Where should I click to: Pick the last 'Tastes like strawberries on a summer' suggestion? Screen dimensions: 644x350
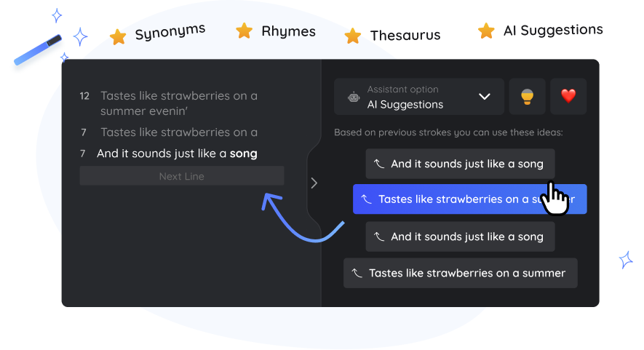[x=461, y=273]
